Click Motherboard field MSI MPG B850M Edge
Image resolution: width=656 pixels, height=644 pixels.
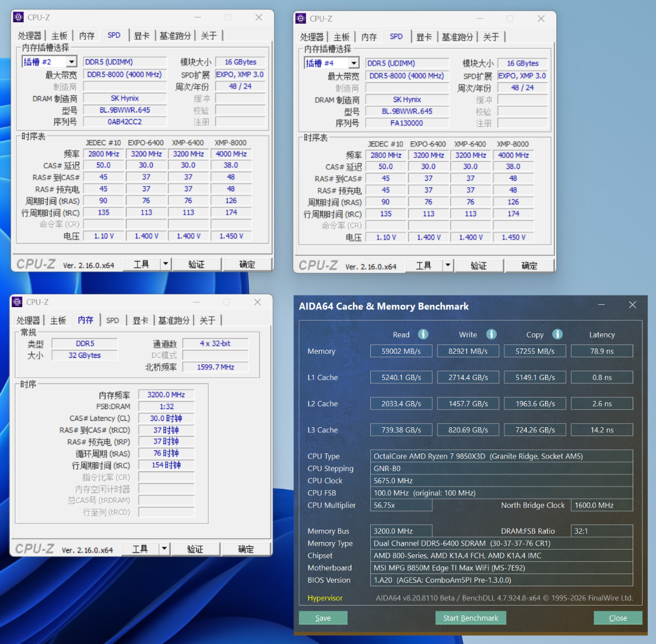[501, 568]
